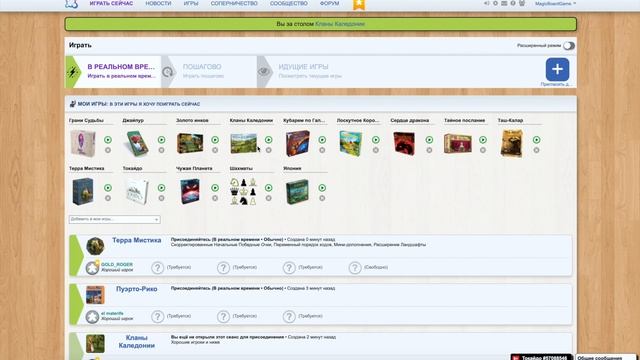This screenshot has width=640, height=360.
Task: Toggle the sound speaker icon
Action: (487, 3)
